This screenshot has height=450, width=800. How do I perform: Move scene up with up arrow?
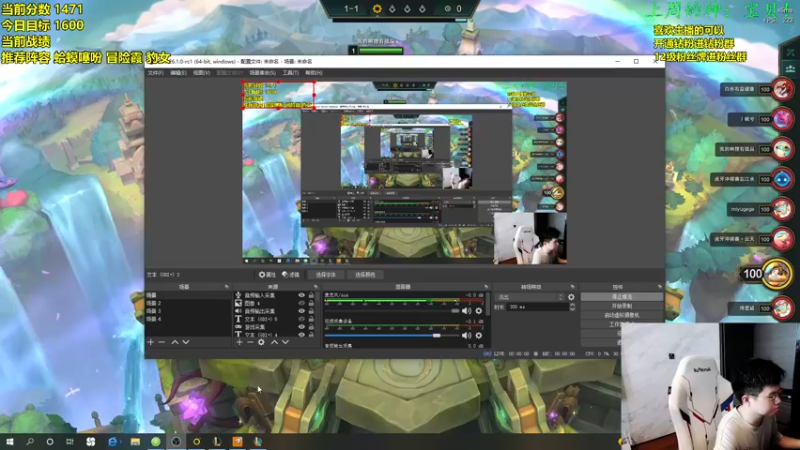(x=174, y=342)
